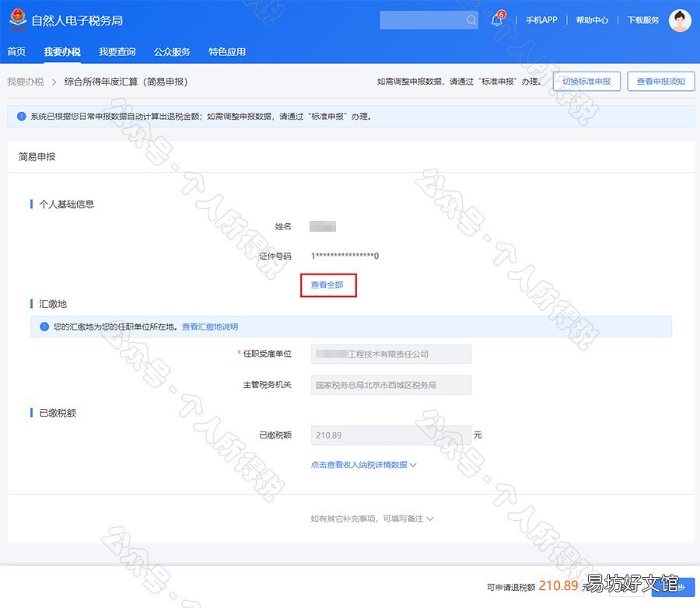Select the 我要办税 tab
The width and height of the screenshot is (700, 608).
pos(62,52)
